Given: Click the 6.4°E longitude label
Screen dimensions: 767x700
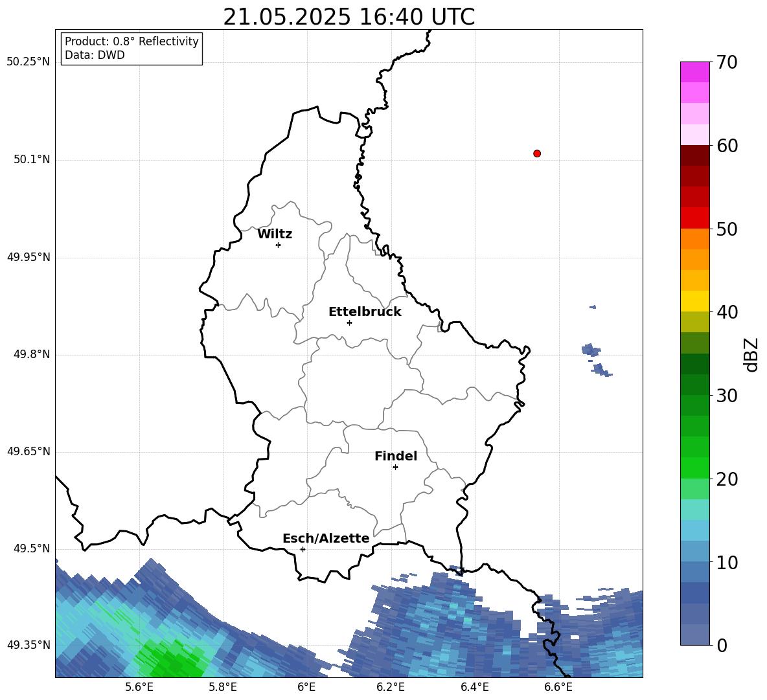Looking at the screenshot, I should click(474, 688).
